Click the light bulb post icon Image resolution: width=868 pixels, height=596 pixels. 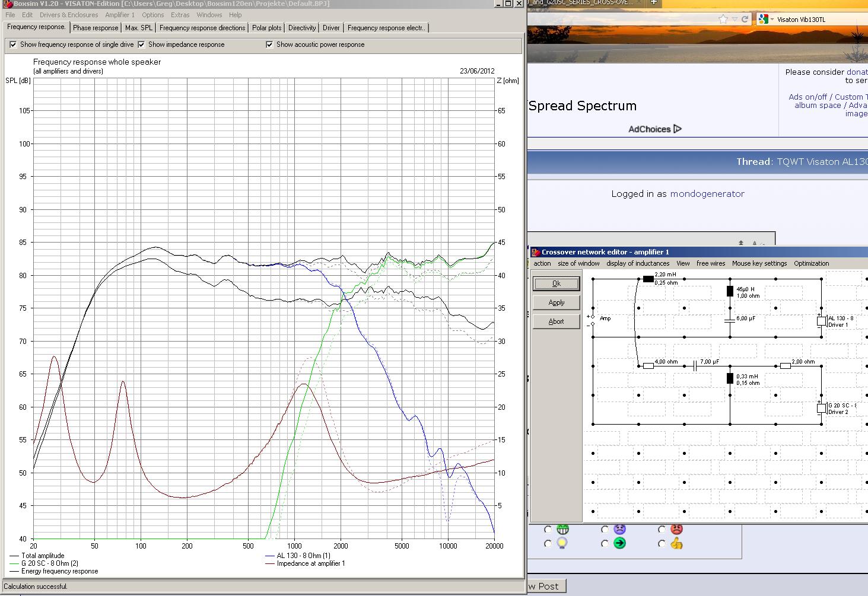click(x=562, y=543)
